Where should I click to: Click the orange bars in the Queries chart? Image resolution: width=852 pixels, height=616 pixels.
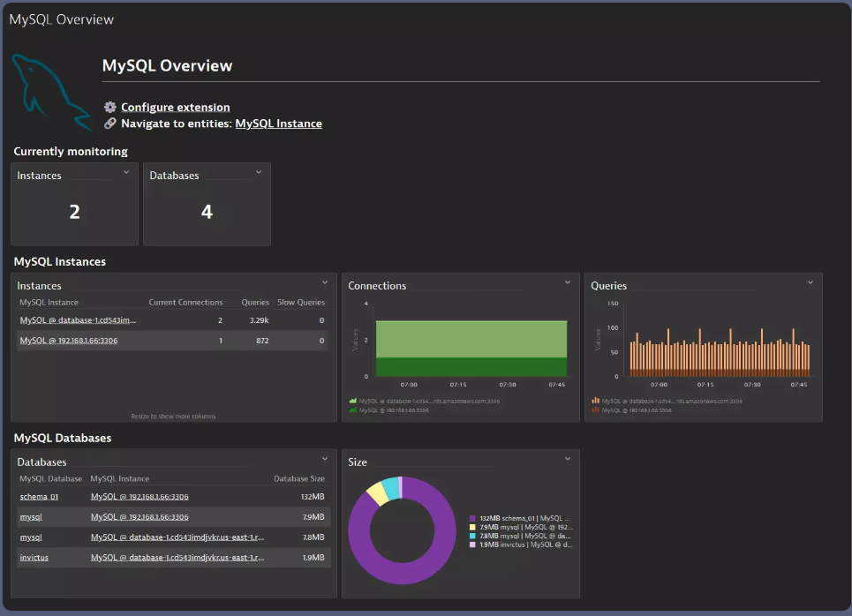[720, 356]
